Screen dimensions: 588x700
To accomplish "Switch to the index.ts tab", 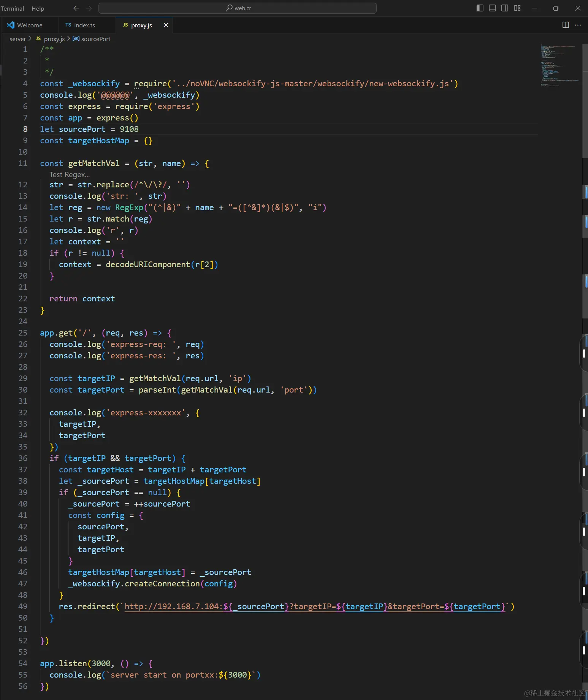I will 87,25.
